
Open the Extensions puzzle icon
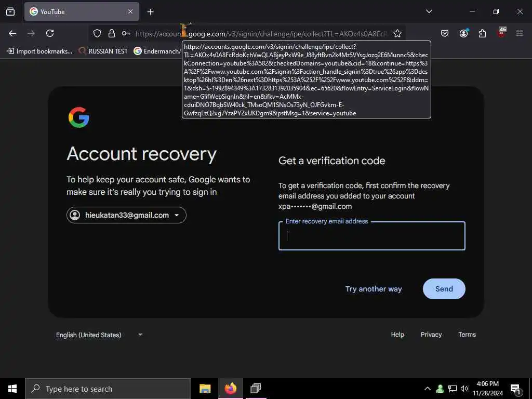point(482,33)
